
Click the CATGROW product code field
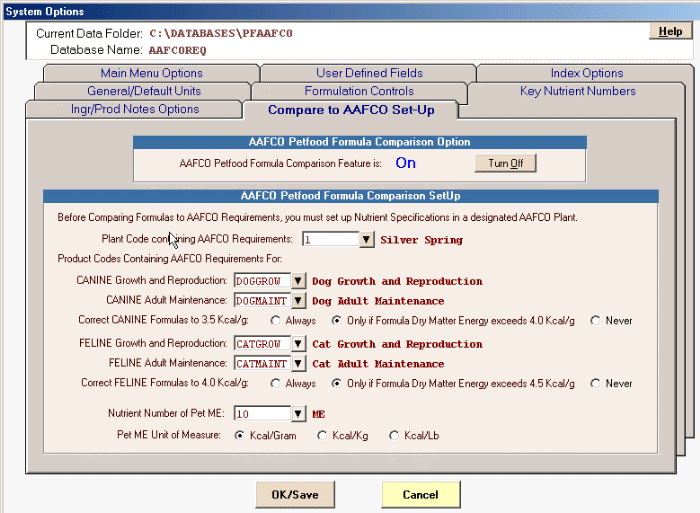(262, 344)
